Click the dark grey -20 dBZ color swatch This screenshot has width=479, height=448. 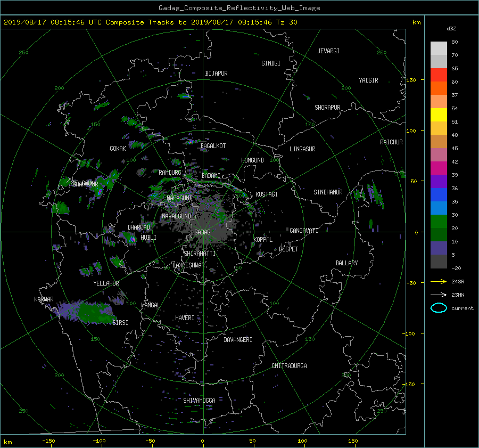tap(439, 261)
